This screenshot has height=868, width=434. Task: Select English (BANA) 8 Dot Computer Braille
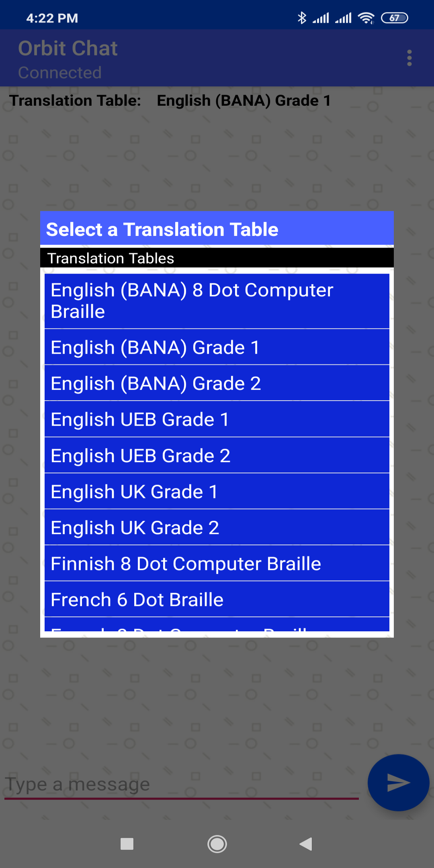[x=217, y=301]
